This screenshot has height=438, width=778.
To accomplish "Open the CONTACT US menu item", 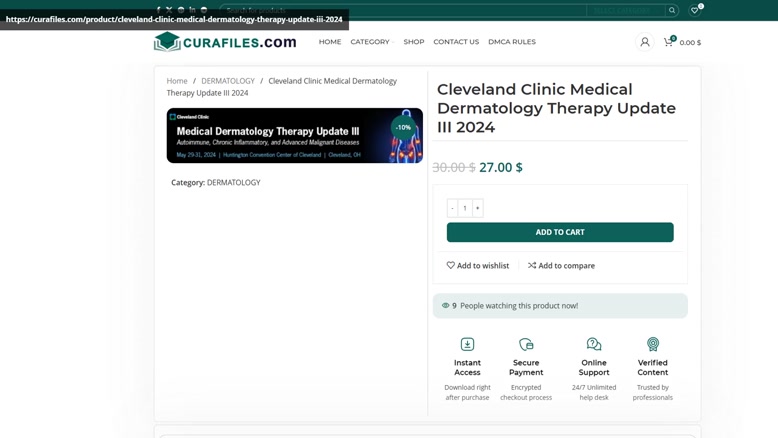I will (x=456, y=42).
